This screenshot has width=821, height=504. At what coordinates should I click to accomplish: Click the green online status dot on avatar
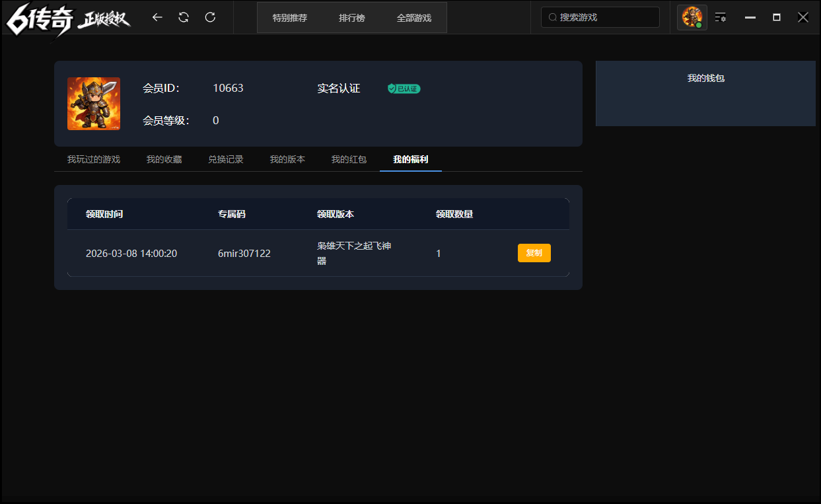pos(699,24)
